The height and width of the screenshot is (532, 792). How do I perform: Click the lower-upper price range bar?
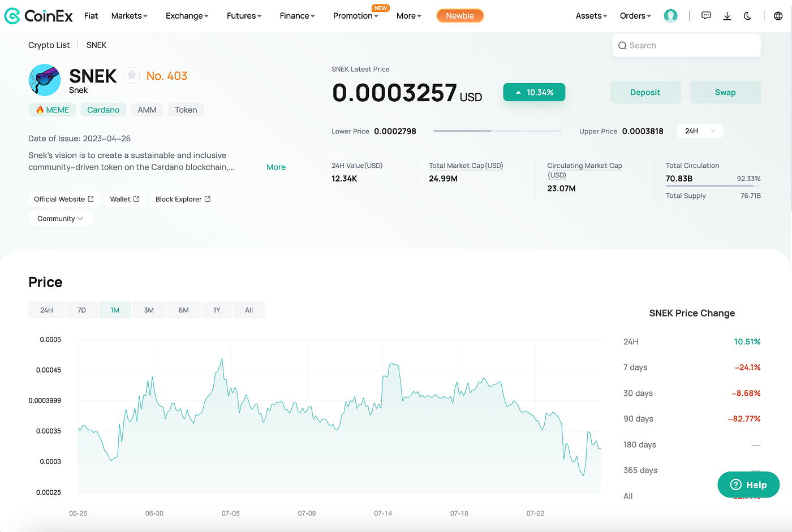click(498, 131)
